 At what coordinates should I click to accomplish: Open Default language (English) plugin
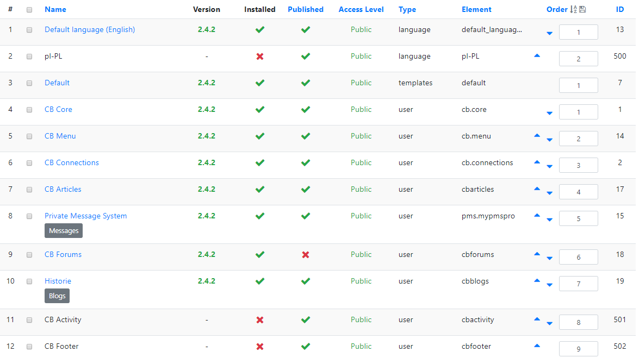(x=90, y=30)
